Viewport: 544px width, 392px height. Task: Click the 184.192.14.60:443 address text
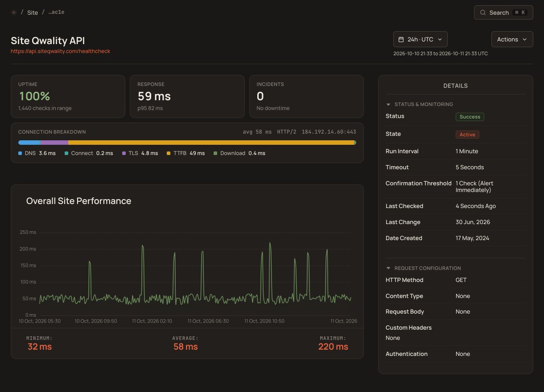[x=329, y=132]
